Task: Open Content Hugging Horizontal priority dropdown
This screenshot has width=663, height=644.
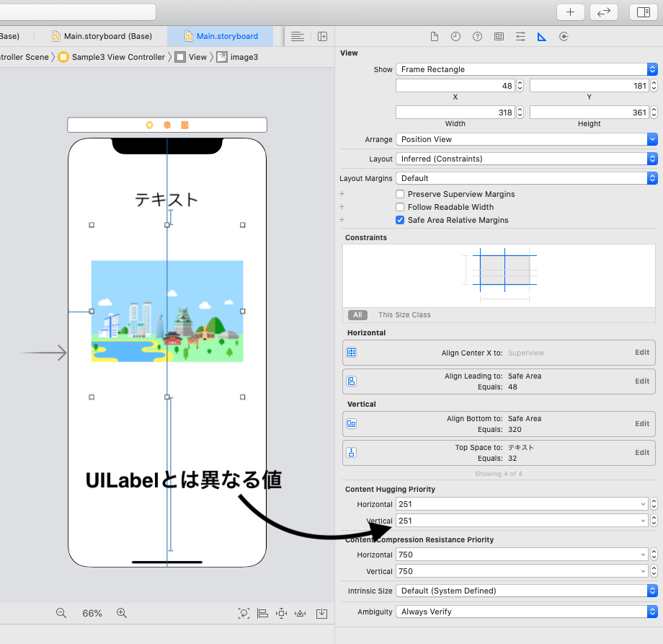Action: pyautogui.click(x=643, y=504)
